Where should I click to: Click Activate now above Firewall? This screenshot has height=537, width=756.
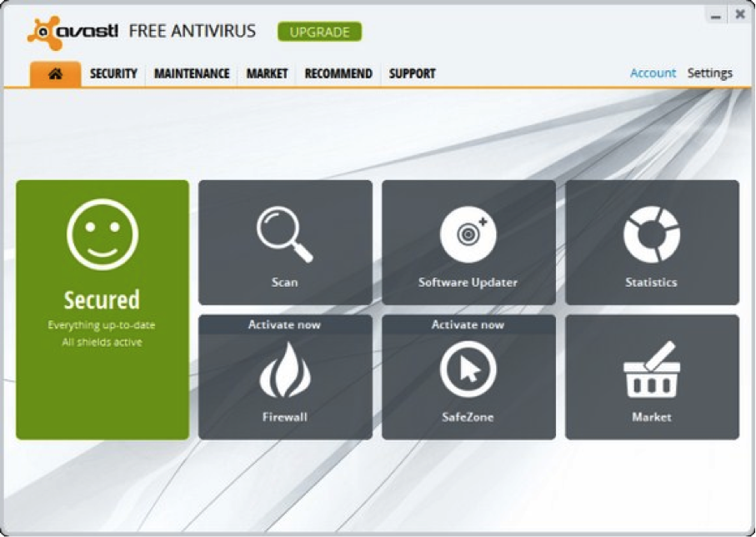(x=284, y=324)
